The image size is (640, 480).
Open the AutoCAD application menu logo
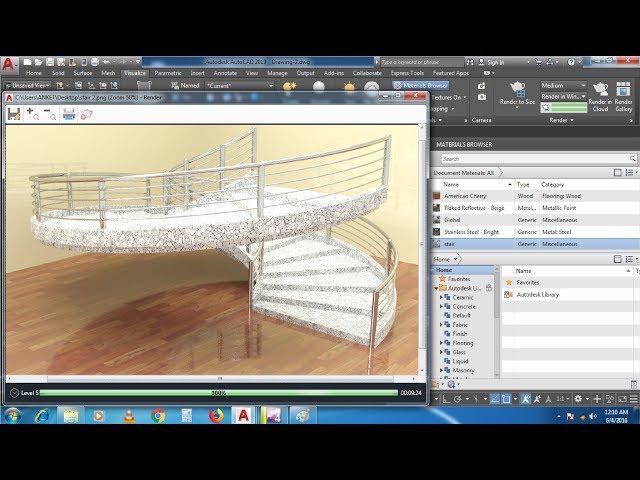[x=9, y=66]
